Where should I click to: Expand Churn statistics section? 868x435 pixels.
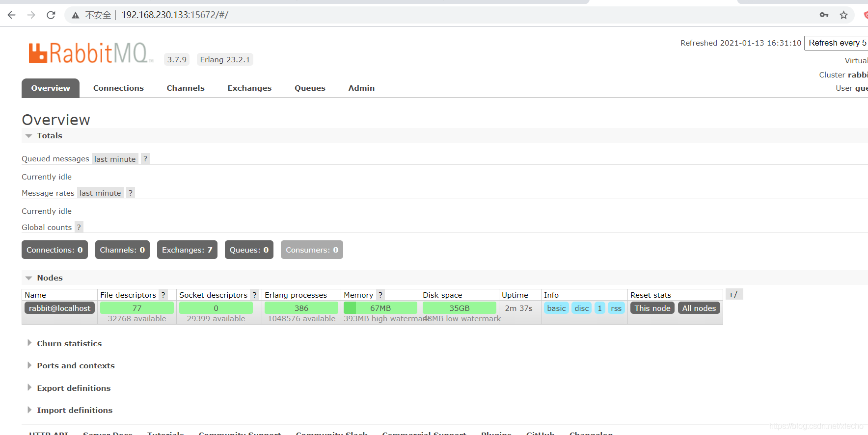(65, 343)
